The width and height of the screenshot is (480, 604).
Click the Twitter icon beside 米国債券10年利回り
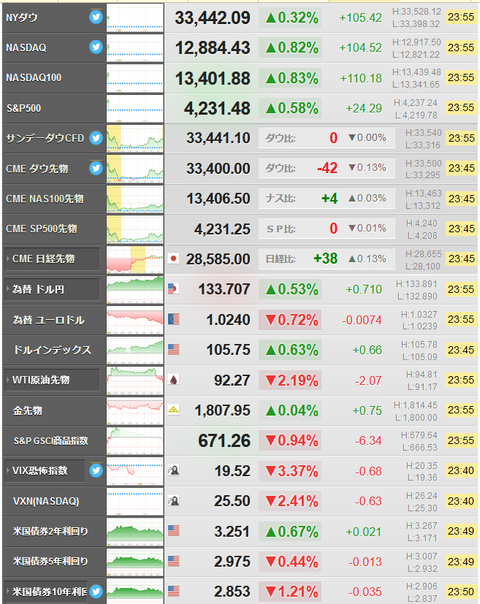click(96, 591)
